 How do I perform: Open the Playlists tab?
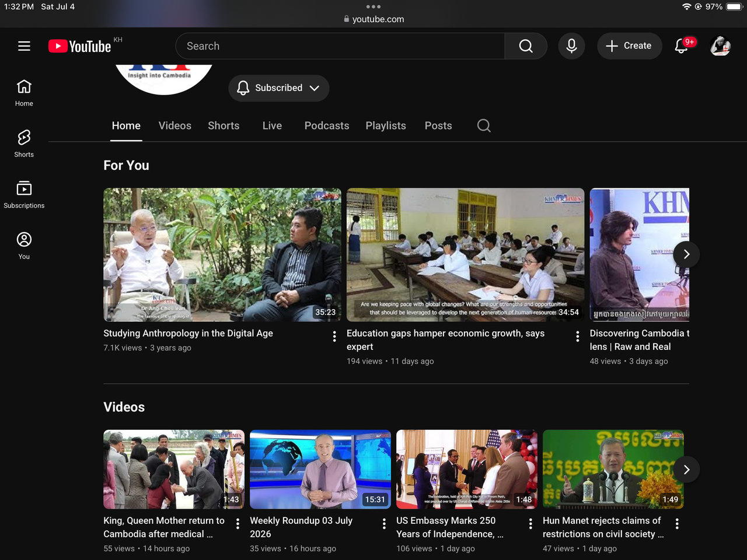(x=386, y=125)
